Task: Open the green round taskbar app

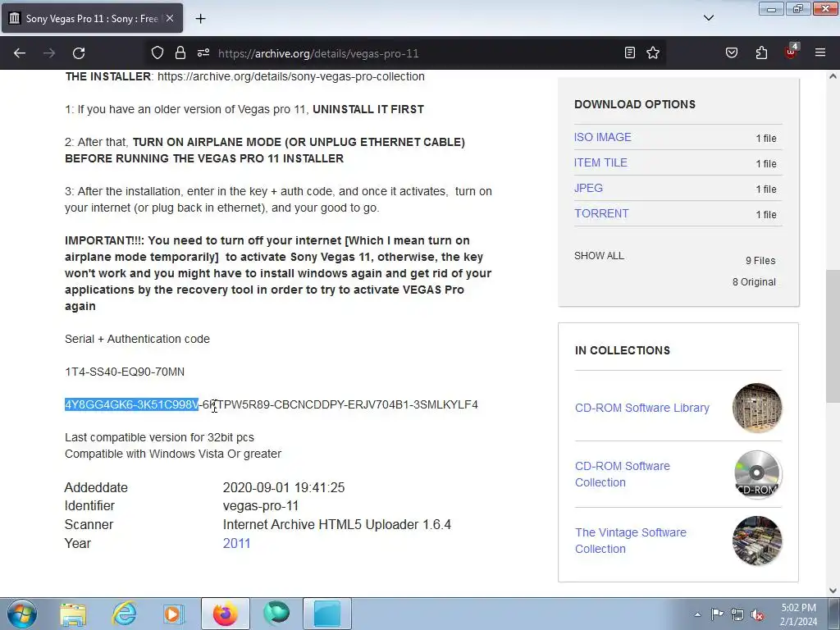Action: pos(276,614)
